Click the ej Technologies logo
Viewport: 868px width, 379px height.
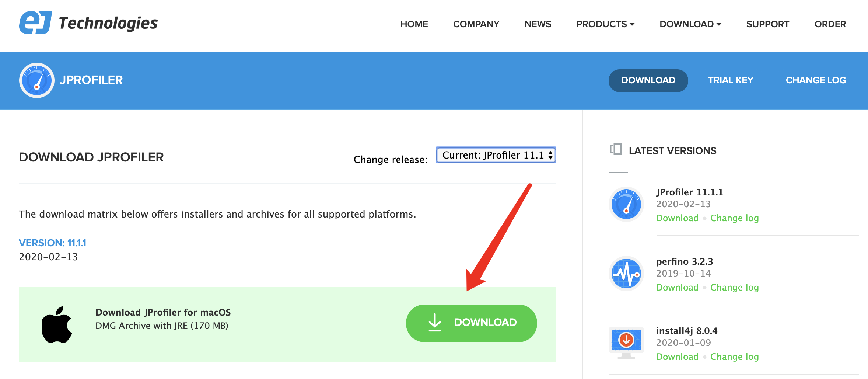pos(88,23)
